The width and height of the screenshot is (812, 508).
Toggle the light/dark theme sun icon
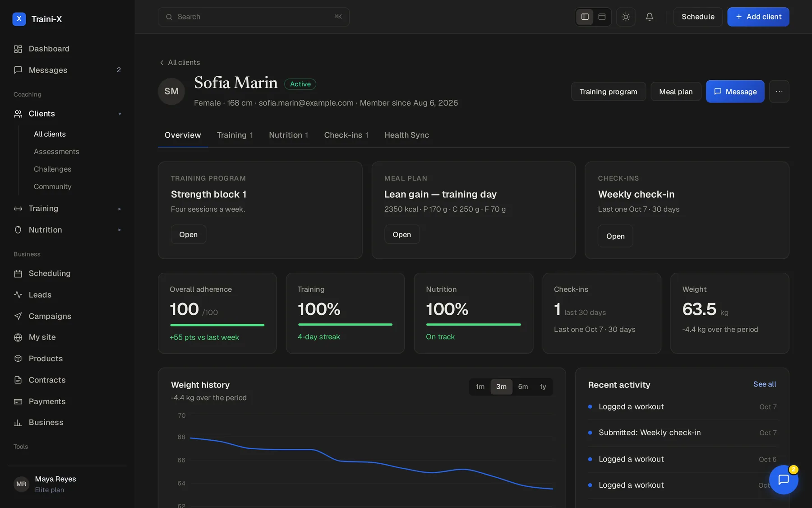[x=626, y=17]
